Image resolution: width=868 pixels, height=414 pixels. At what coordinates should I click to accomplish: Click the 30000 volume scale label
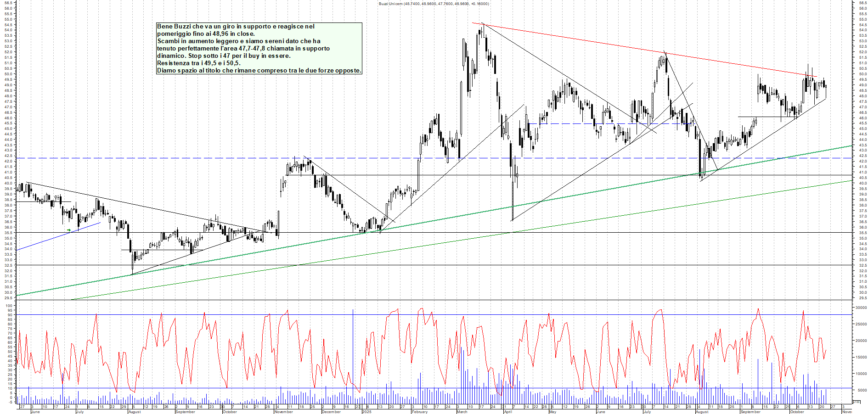pos(861,308)
